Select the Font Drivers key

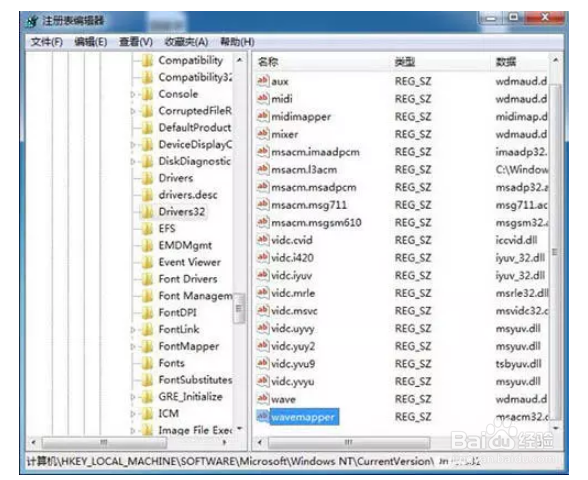pos(188,279)
